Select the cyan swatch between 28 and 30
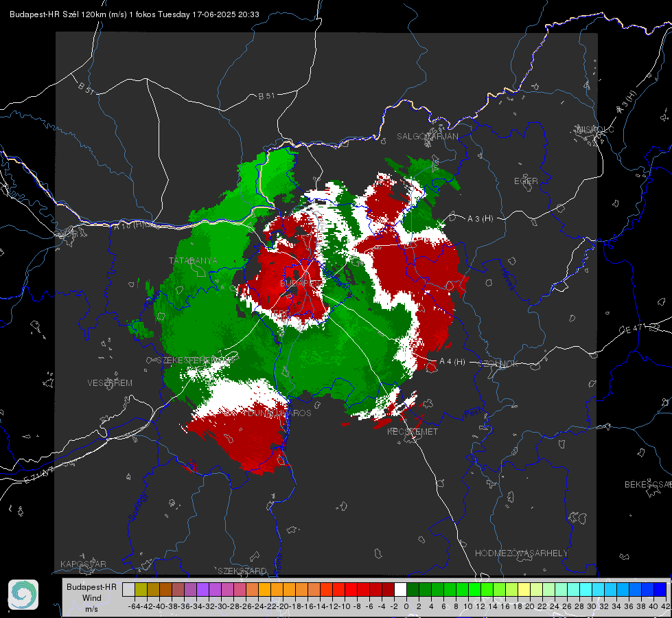 (x=586, y=589)
